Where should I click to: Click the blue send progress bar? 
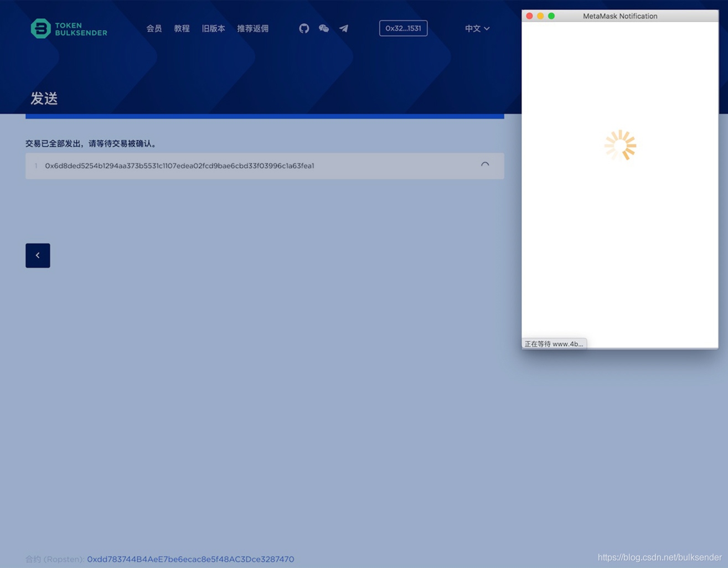[x=265, y=116]
